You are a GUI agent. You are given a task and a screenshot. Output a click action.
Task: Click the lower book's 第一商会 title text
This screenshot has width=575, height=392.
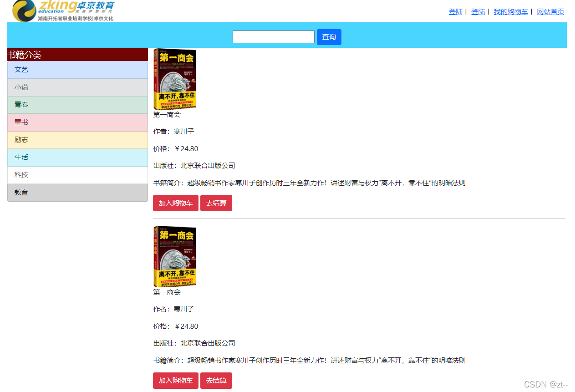coord(167,292)
